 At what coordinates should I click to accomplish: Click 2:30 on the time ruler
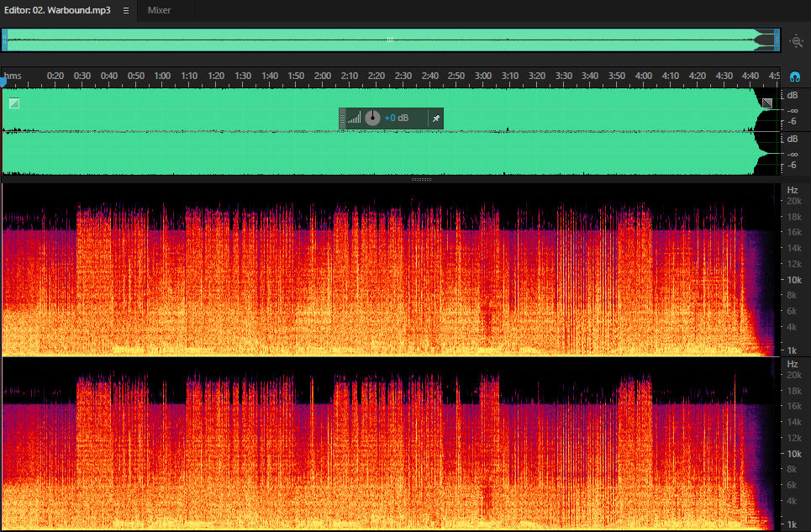coord(403,76)
